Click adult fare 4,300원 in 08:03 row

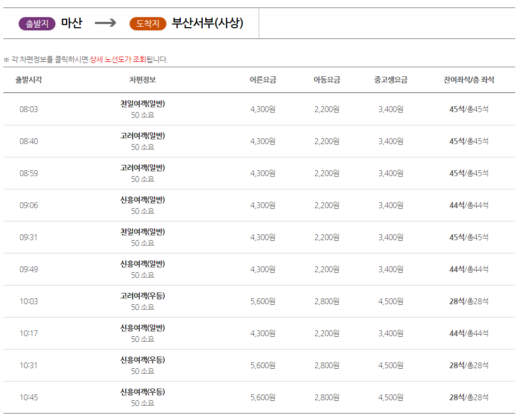coord(263,109)
